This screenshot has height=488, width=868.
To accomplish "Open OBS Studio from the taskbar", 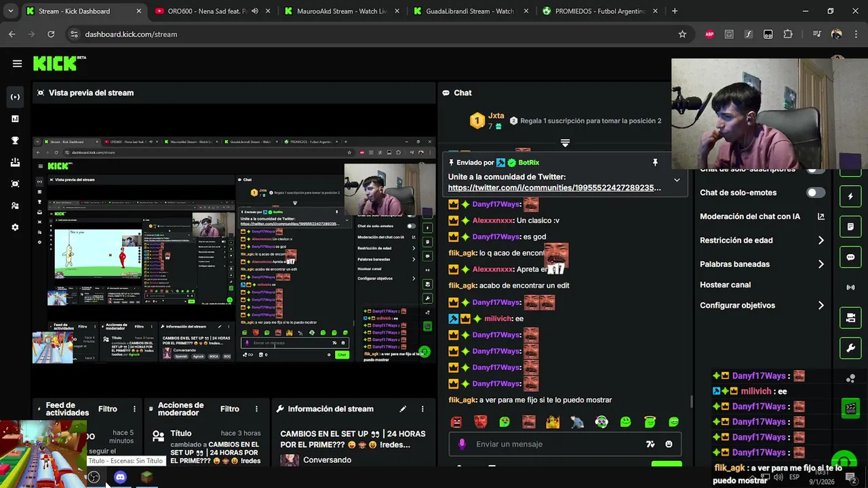I will click(x=94, y=477).
